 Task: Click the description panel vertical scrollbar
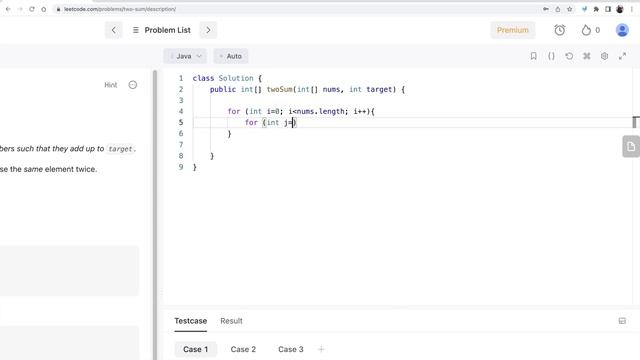point(155,215)
